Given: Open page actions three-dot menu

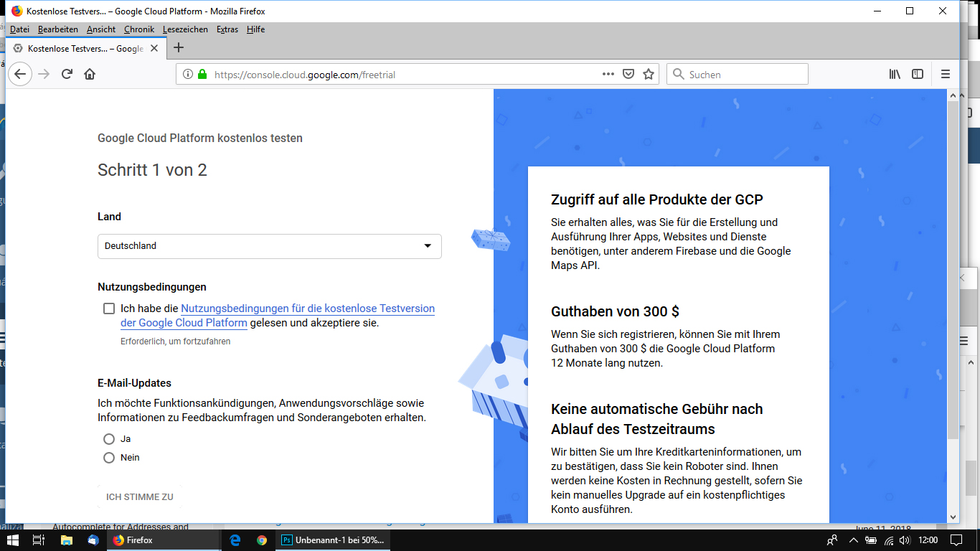Looking at the screenshot, I should tap(608, 74).
